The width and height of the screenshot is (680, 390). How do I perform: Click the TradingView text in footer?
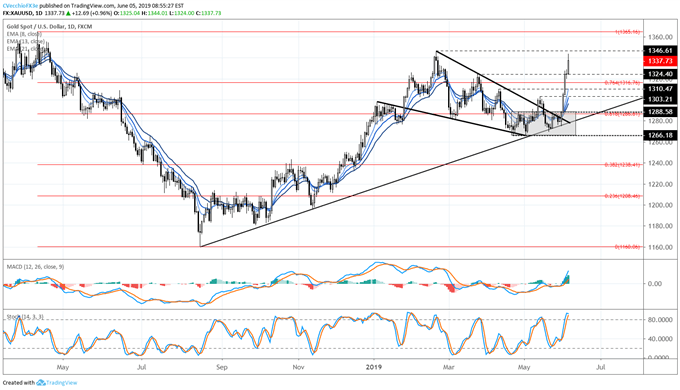(62, 383)
